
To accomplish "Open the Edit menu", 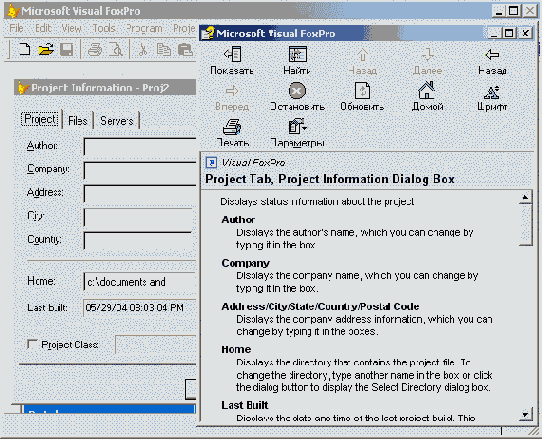I will point(43,28).
